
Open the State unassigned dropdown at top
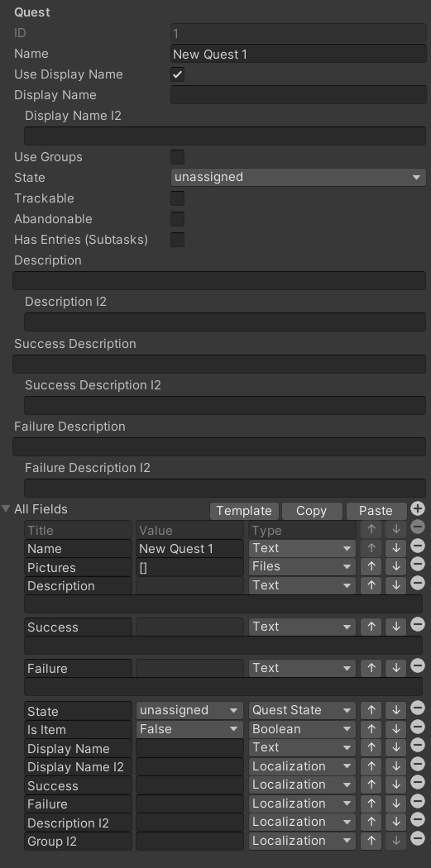[298, 177]
